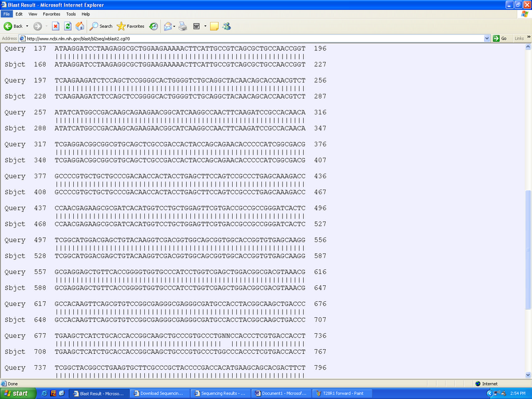
Task: Switch to the Sequencing Results taskbar window
Action: coord(219,393)
